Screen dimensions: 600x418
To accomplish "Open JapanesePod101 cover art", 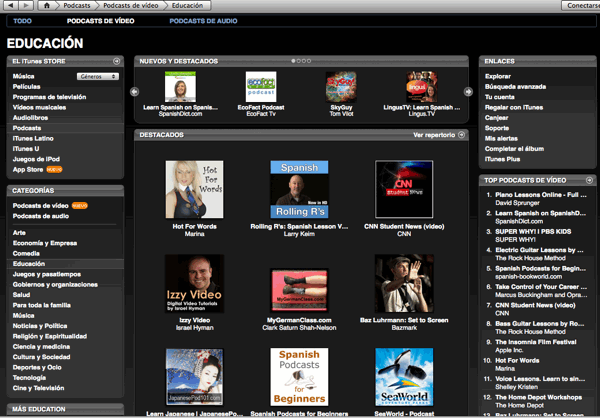I will click(194, 377).
